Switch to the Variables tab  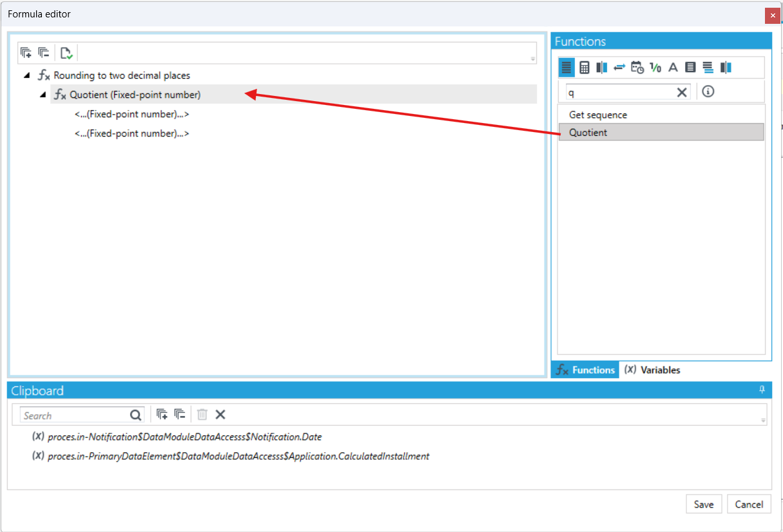point(652,370)
